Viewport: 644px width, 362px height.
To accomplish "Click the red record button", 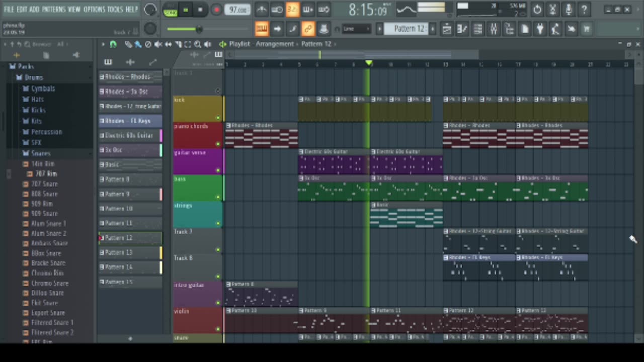I will [216, 10].
